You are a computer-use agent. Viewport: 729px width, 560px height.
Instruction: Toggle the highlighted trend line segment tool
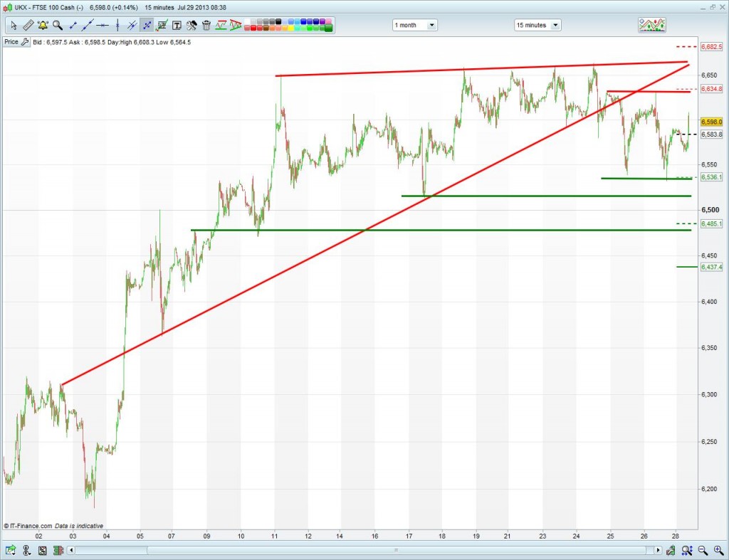147,26
